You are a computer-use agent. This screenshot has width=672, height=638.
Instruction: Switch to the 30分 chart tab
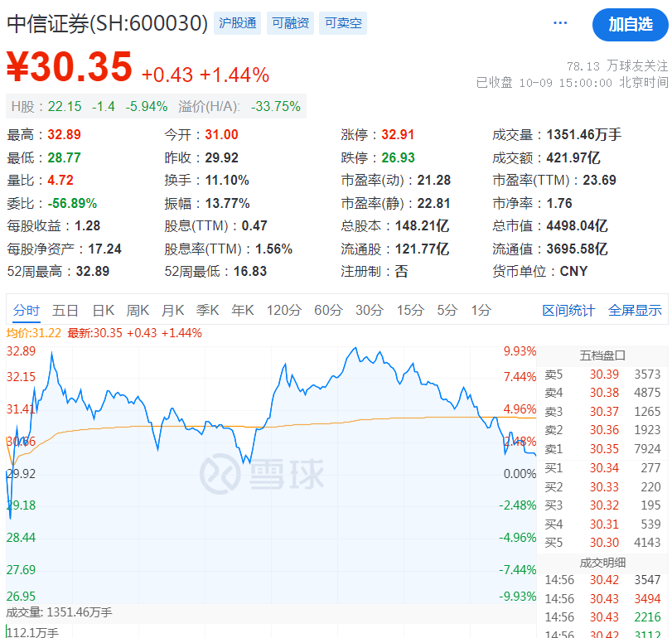tap(370, 310)
